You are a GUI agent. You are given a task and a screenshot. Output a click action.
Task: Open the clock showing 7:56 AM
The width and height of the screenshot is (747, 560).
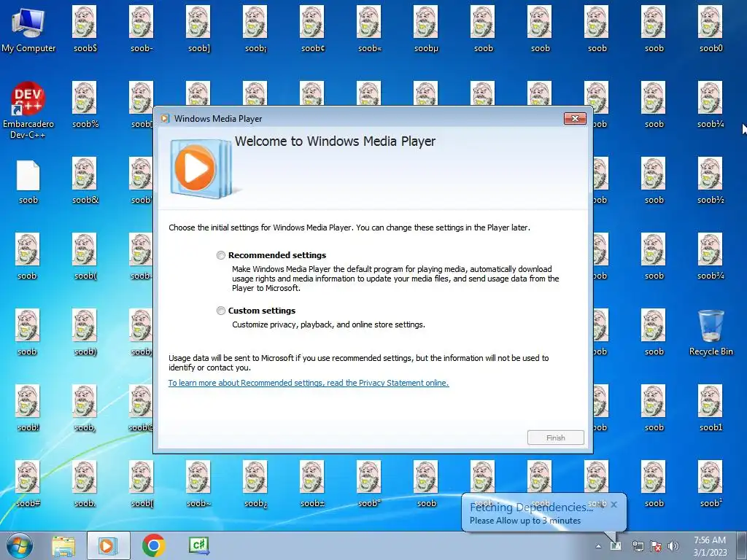(x=710, y=546)
